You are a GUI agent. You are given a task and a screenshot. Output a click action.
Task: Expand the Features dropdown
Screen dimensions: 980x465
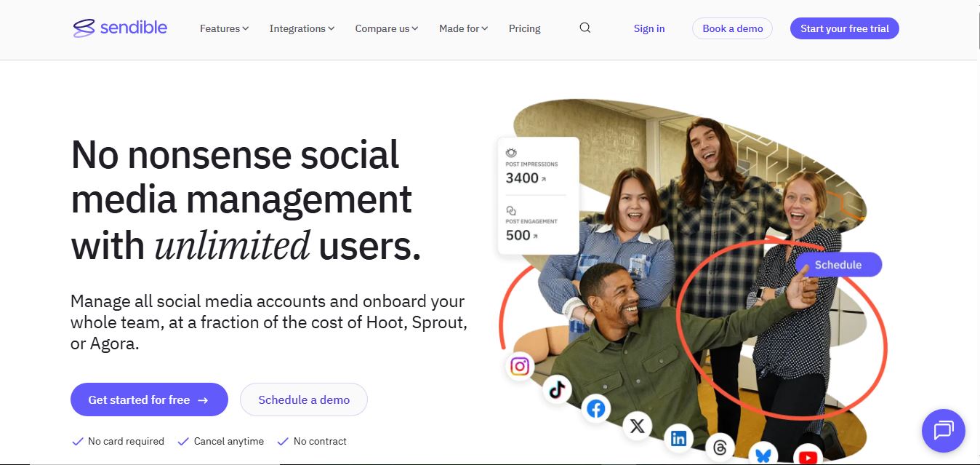[224, 28]
